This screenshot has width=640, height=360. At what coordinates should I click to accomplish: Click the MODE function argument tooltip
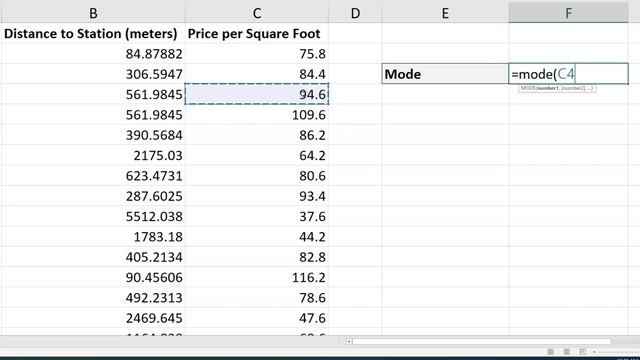coord(557,88)
